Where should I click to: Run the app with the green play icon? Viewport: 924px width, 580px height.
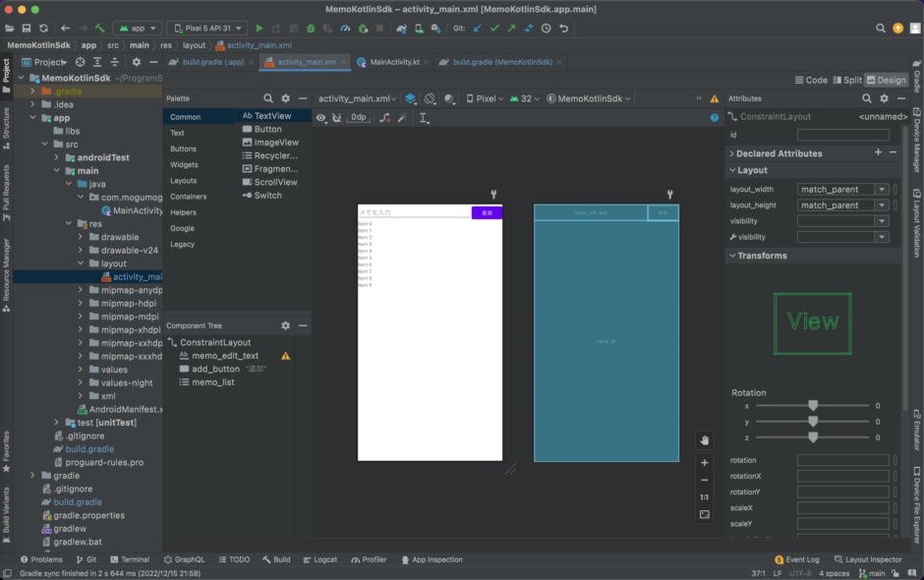tap(259, 29)
